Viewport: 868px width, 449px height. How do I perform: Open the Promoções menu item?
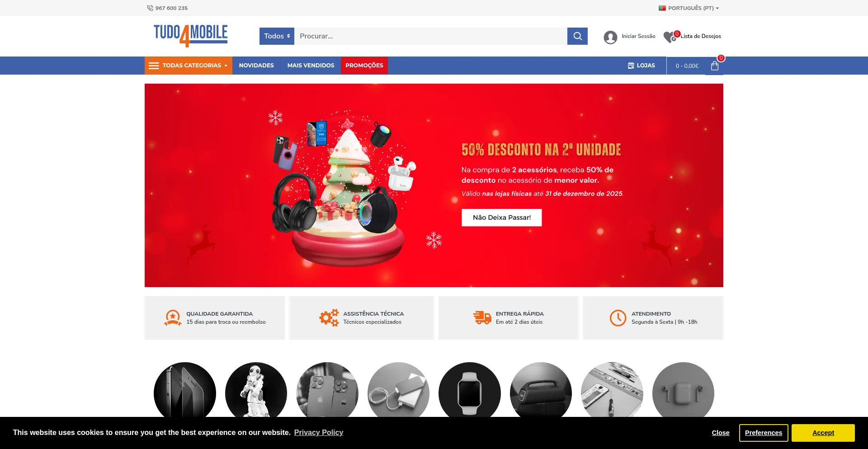coord(364,66)
